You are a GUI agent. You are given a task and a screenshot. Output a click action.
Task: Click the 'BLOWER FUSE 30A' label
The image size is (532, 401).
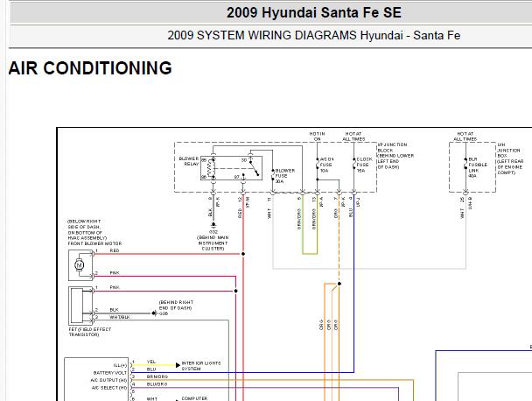(285, 176)
